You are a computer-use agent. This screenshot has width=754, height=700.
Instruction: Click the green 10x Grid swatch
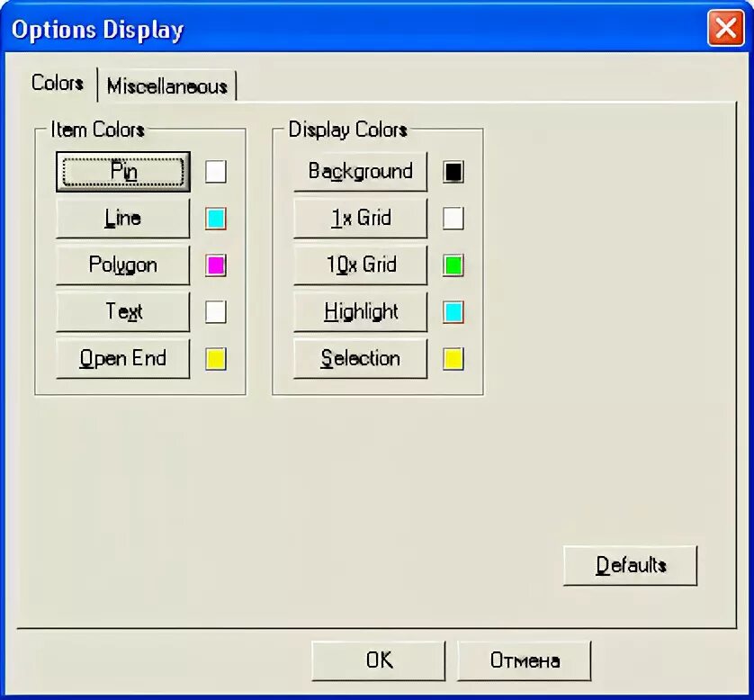click(453, 265)
